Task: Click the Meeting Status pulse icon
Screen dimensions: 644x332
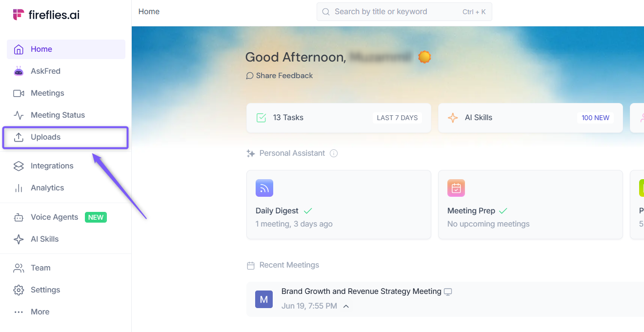Action: click(19, 115)
